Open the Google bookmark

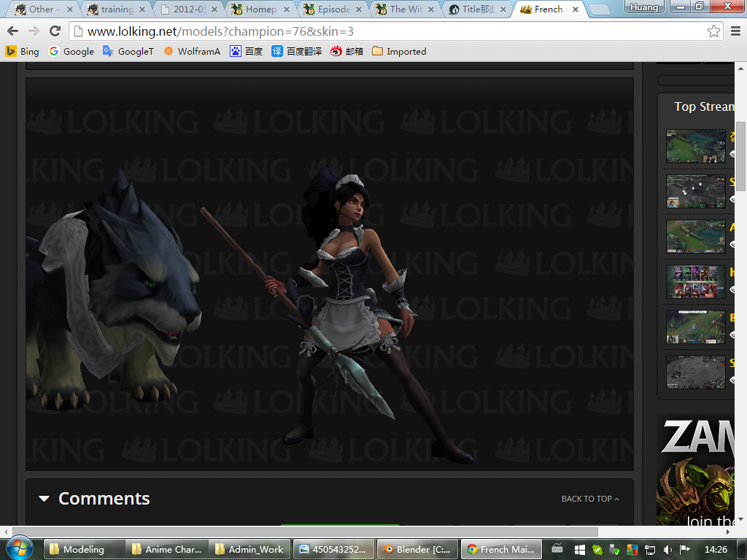coord(71,52)
